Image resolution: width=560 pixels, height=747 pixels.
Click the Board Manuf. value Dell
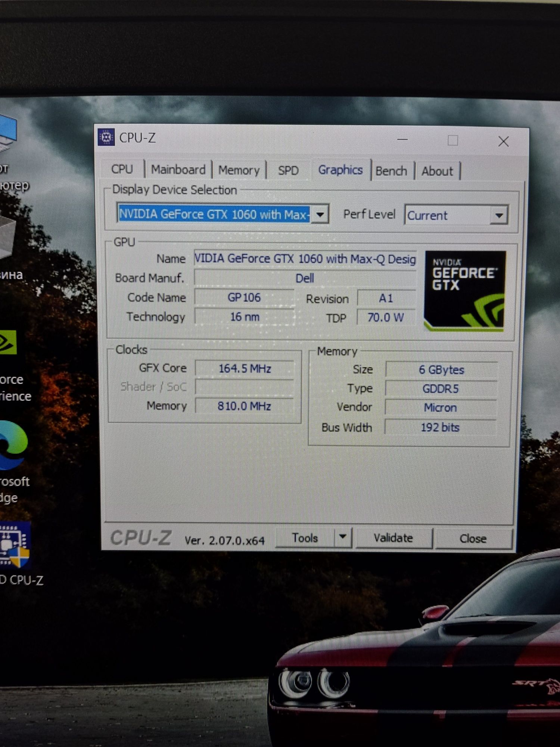click(x=305, y=278)
